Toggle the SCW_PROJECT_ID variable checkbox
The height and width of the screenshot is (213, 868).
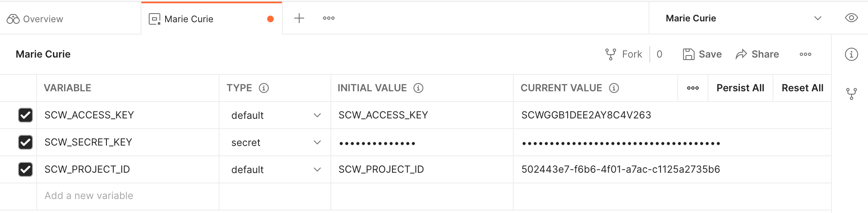pos(25,169)
